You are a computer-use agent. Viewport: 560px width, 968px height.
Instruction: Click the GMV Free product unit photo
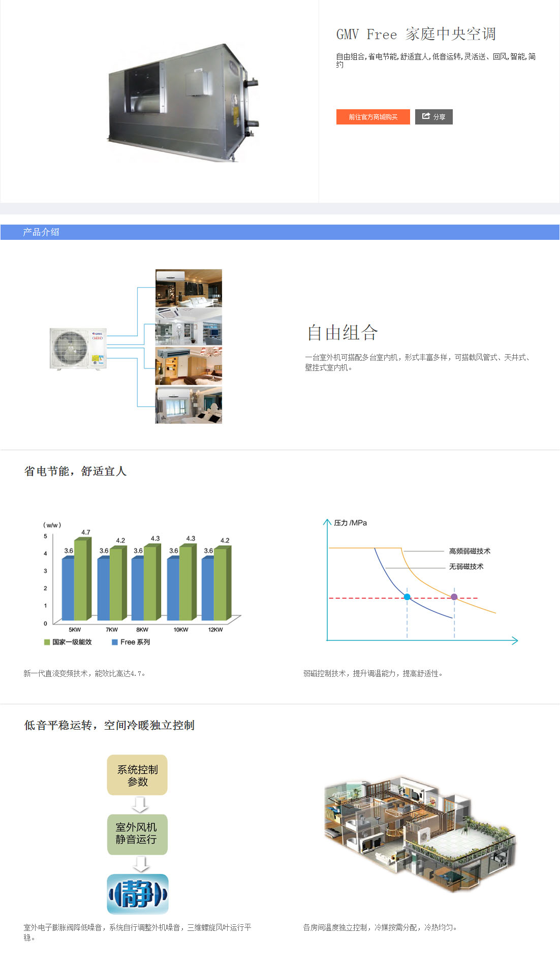183,103
